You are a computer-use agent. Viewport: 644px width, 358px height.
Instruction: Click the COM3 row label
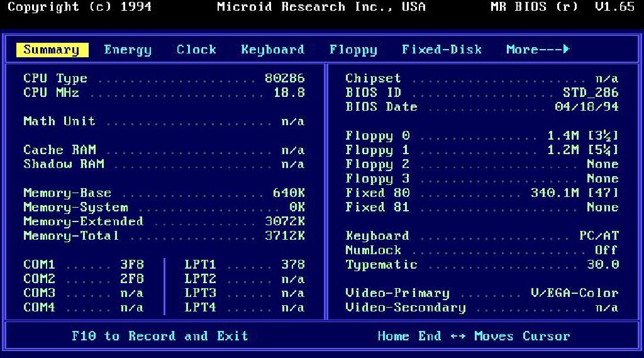[x=40, y=293]
